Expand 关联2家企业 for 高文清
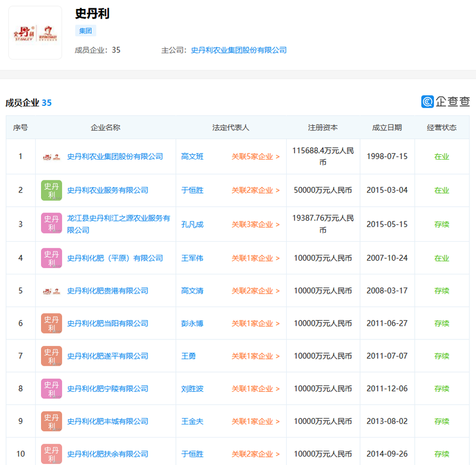Image resolution: width=476 pixels, height=465 pixels. coord(256,291)
